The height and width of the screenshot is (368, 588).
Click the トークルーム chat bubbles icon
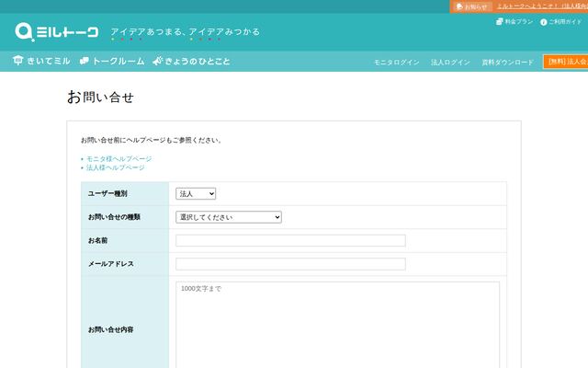pyautogui.click(x=85, y=61)
